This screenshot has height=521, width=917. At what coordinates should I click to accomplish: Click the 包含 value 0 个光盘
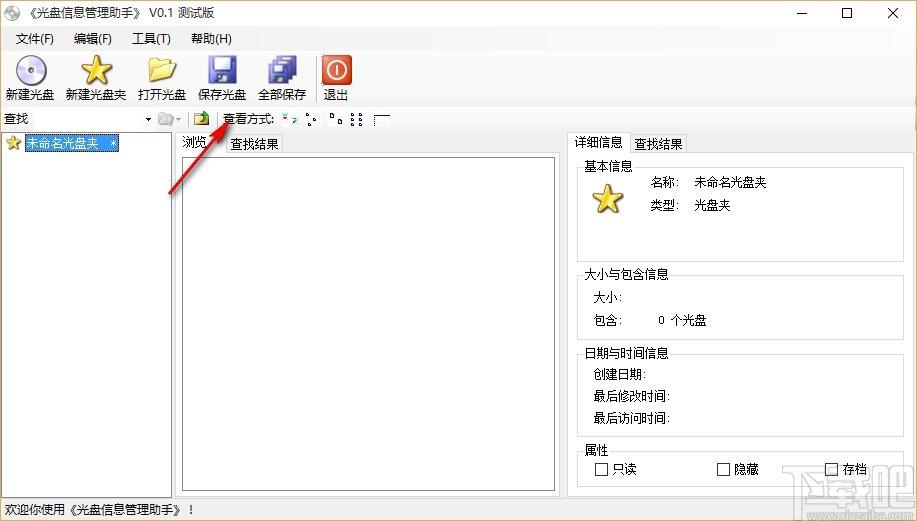click(682, 320)
